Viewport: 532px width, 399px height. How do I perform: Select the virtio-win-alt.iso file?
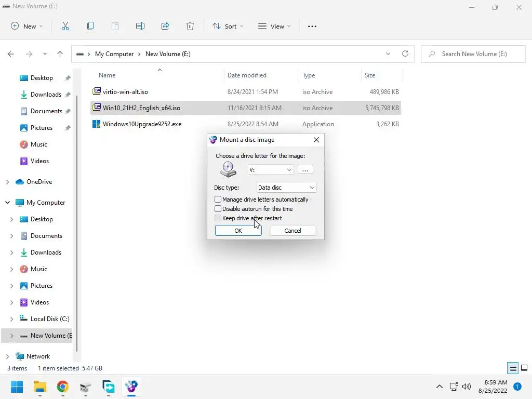tap(246, 91)
